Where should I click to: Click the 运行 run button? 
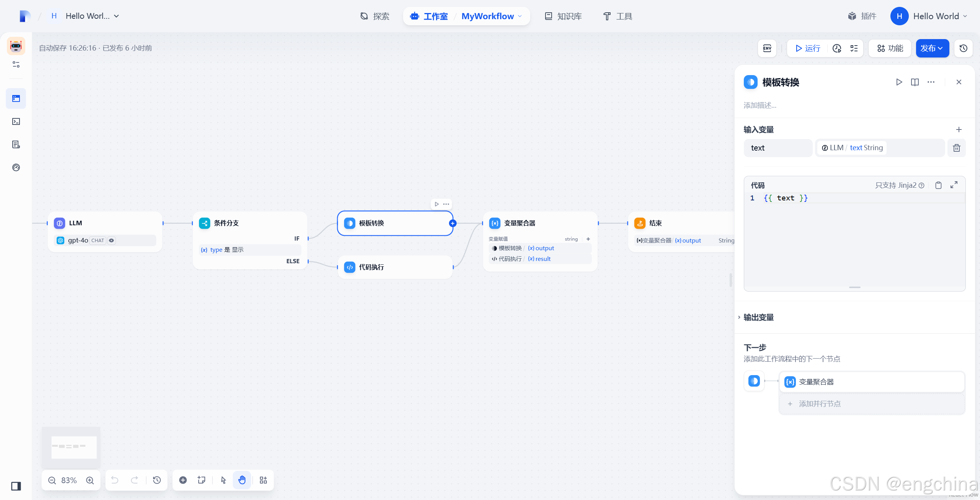click(x=808, y=48)
